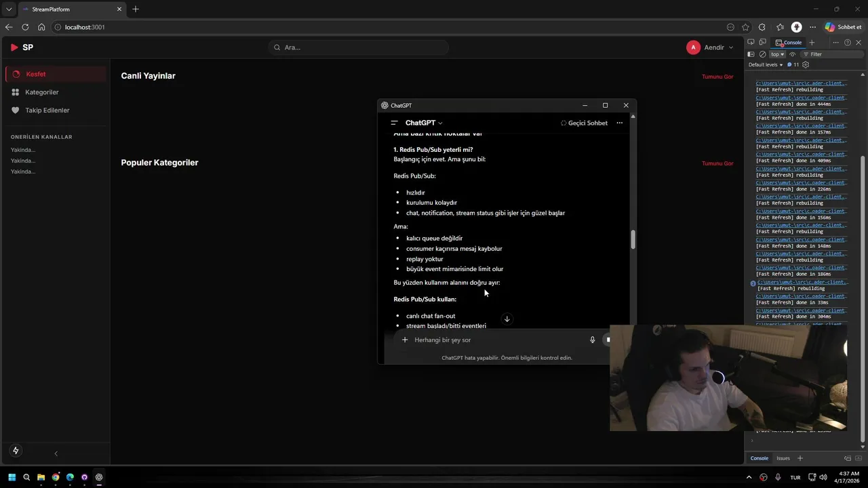Select the Console tab in DevTools
This screenshot has width=868, height=488.
pyautogui.click(x=789, y=42)
